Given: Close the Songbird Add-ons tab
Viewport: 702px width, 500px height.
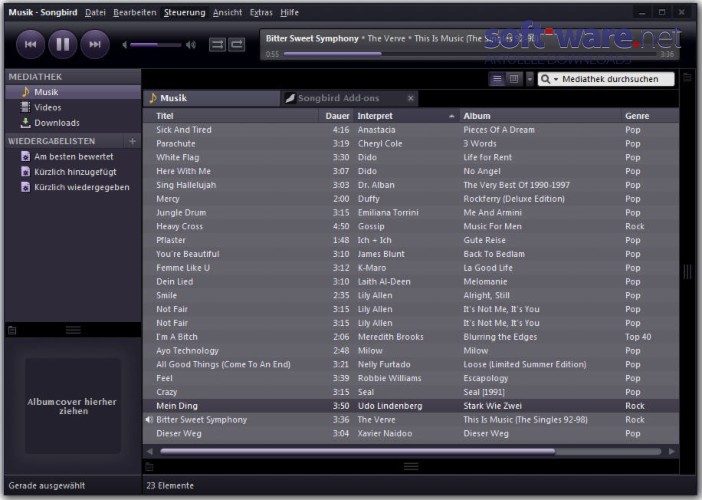Looking at the screenshot, I should coord(411,98).
